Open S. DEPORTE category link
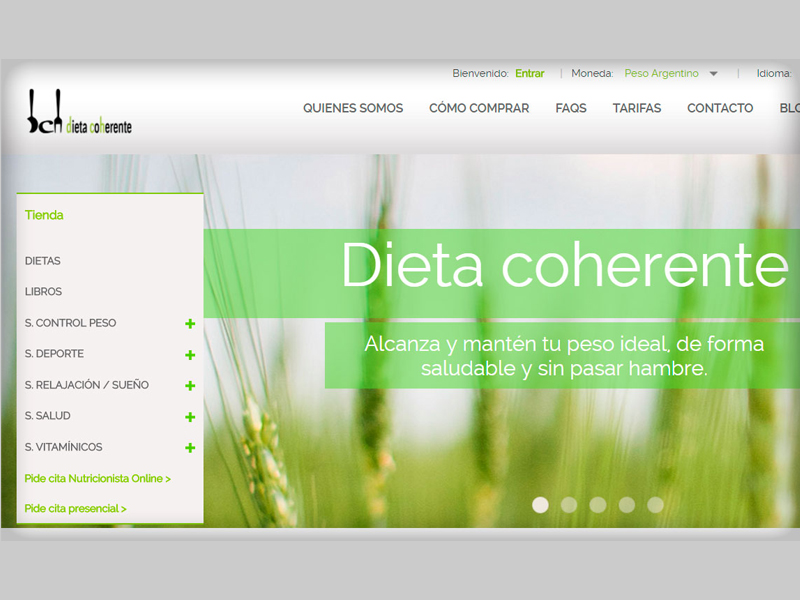This screenshot has width=800, height=600. 54,354
